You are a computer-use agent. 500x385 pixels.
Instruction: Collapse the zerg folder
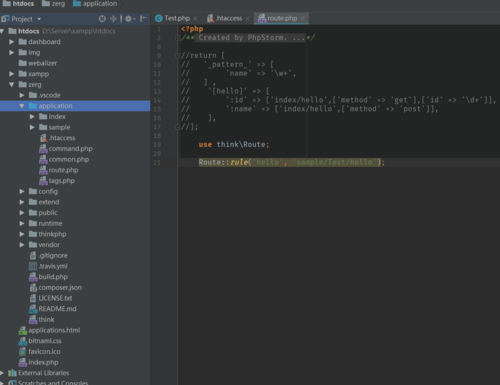12,84
